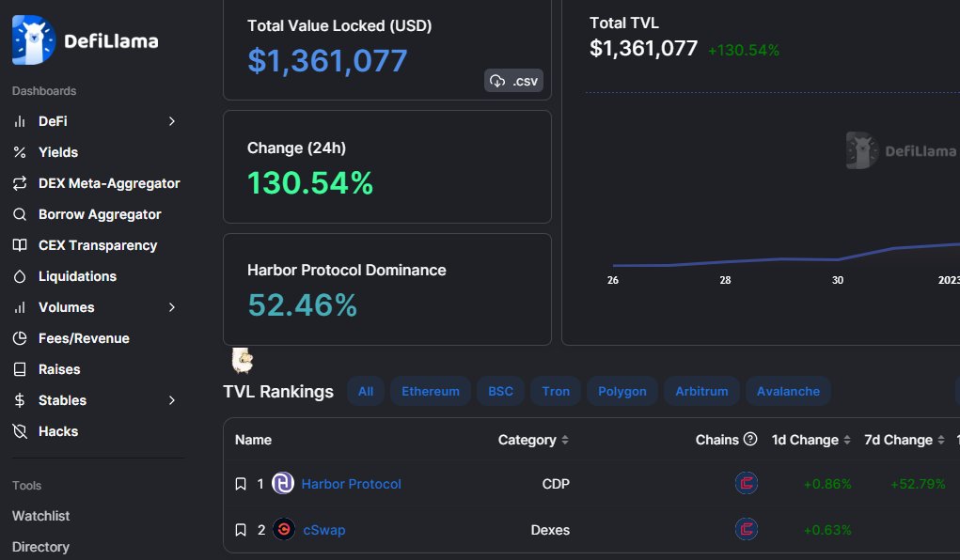Go to Watchlist

[x=41, y=516]
